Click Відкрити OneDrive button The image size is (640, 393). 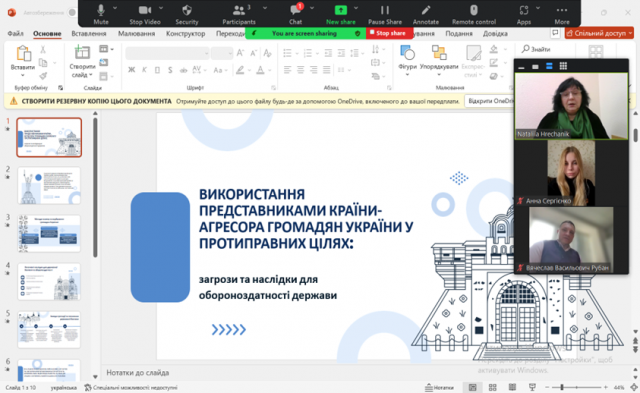490,101
